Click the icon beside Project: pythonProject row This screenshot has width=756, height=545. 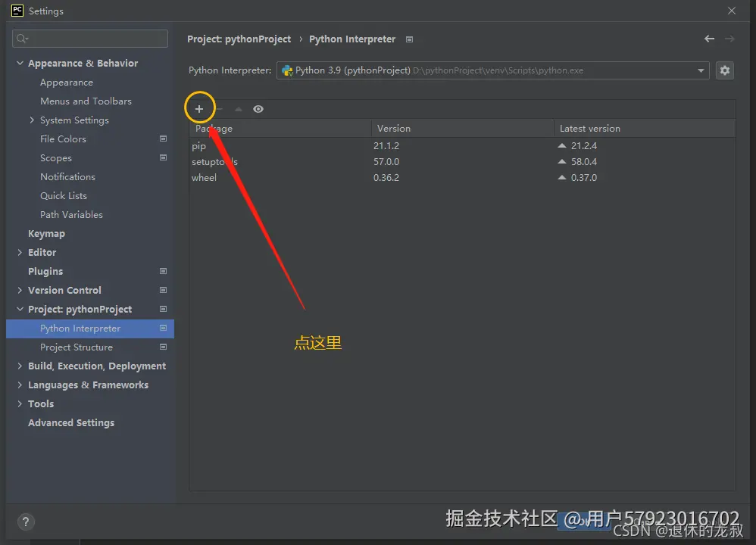pyautogui.click(x=164, y=309)
